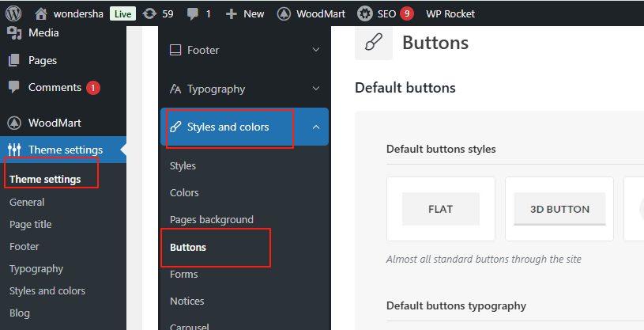Image resolution: width=644 pixels, height=330 pixels.
Task: Open Comments in the left sidebar
Action: 54,87
